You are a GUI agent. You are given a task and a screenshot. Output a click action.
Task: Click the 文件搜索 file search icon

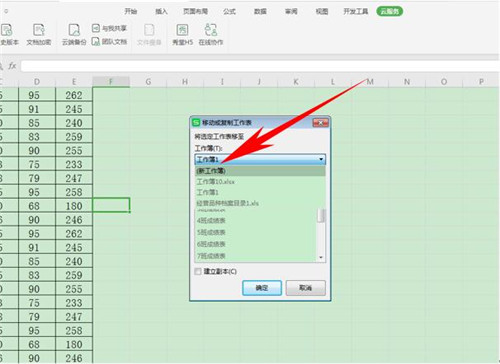pos(149,30)
